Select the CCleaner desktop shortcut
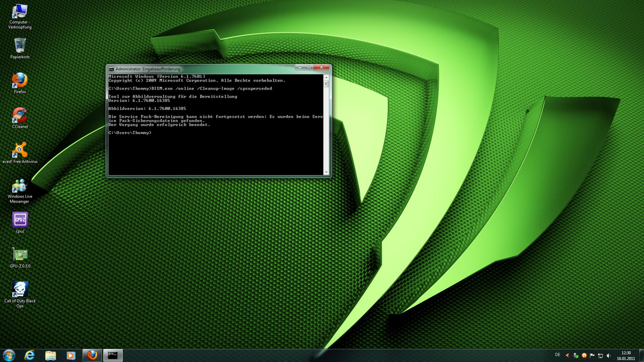 [20, 118]
